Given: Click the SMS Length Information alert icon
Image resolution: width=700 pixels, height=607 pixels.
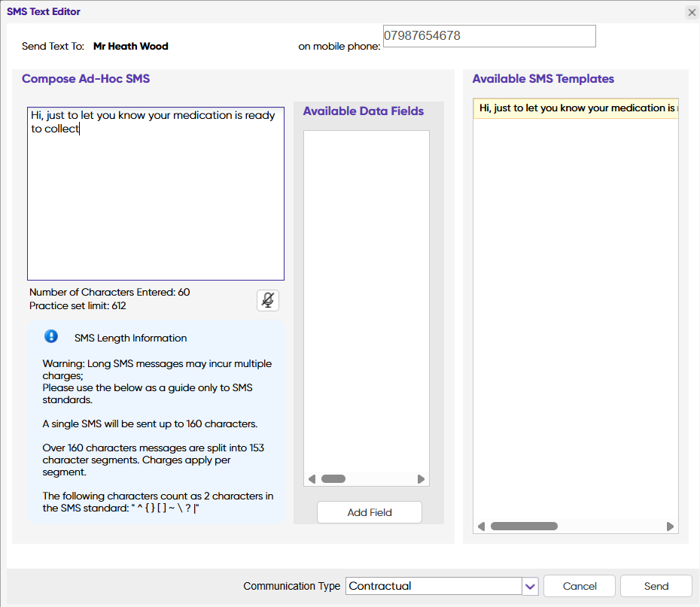Looking at the screenshot, I should point(51,336).
